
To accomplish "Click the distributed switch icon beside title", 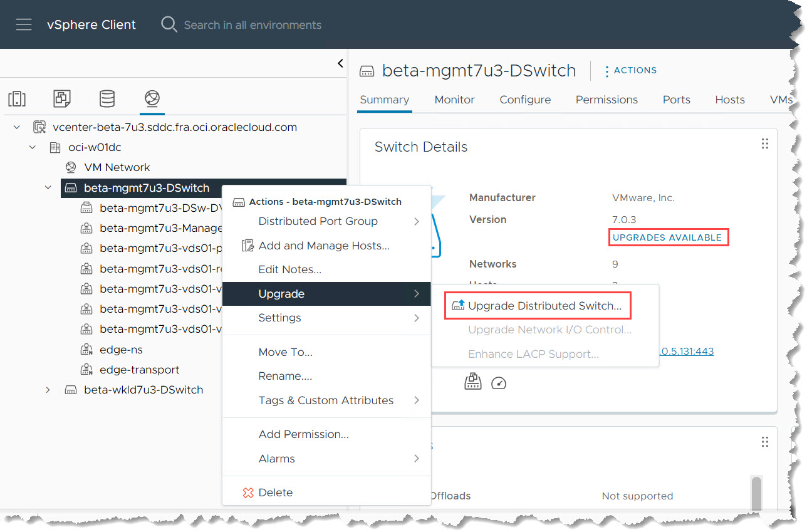I will click(367, 71).
